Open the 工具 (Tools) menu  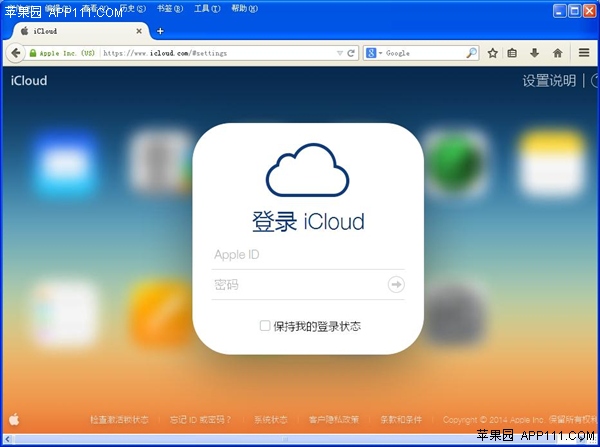coord(207,8)
